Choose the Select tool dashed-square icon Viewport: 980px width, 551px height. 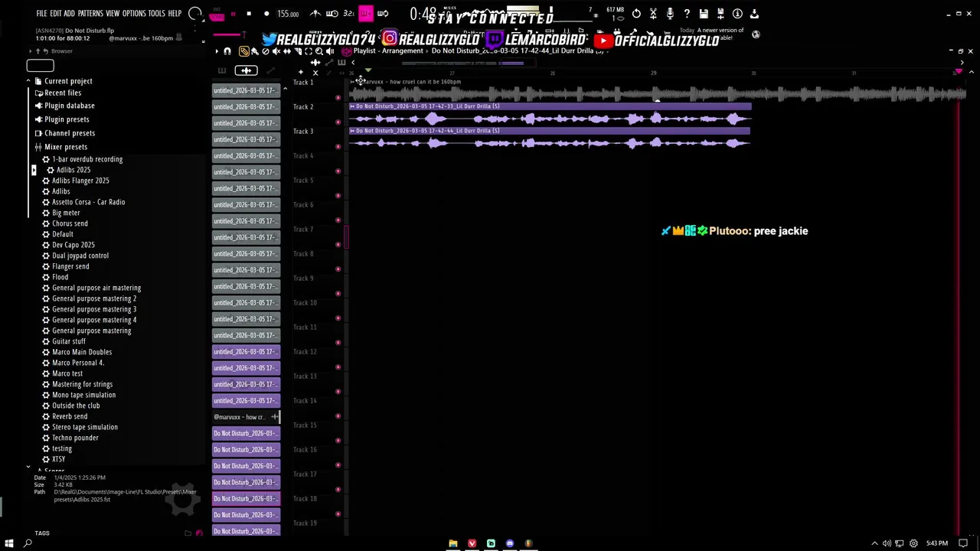pyautogui.click(x=309, y=51)
